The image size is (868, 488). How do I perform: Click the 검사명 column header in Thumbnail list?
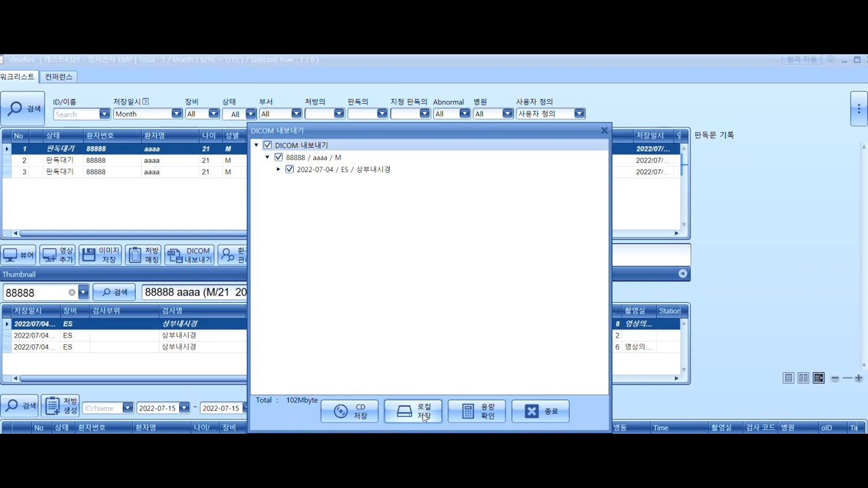click(202, 310)
